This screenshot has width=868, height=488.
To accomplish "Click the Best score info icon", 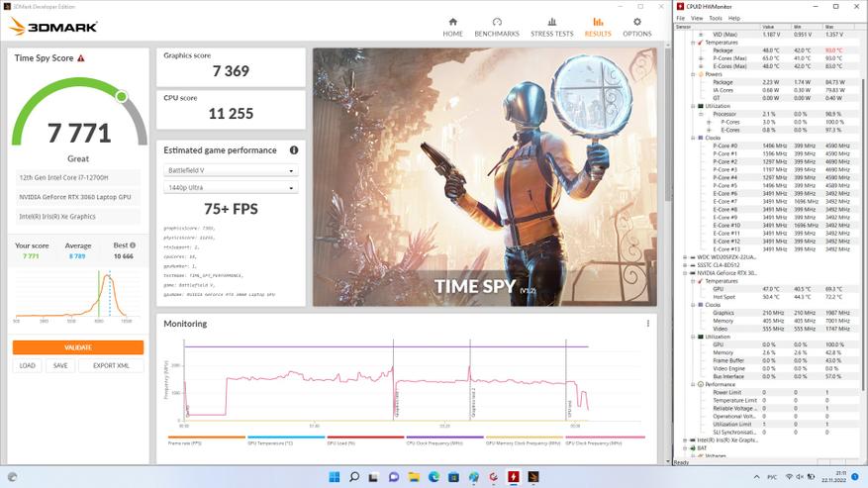I will (x=133, y=245).
